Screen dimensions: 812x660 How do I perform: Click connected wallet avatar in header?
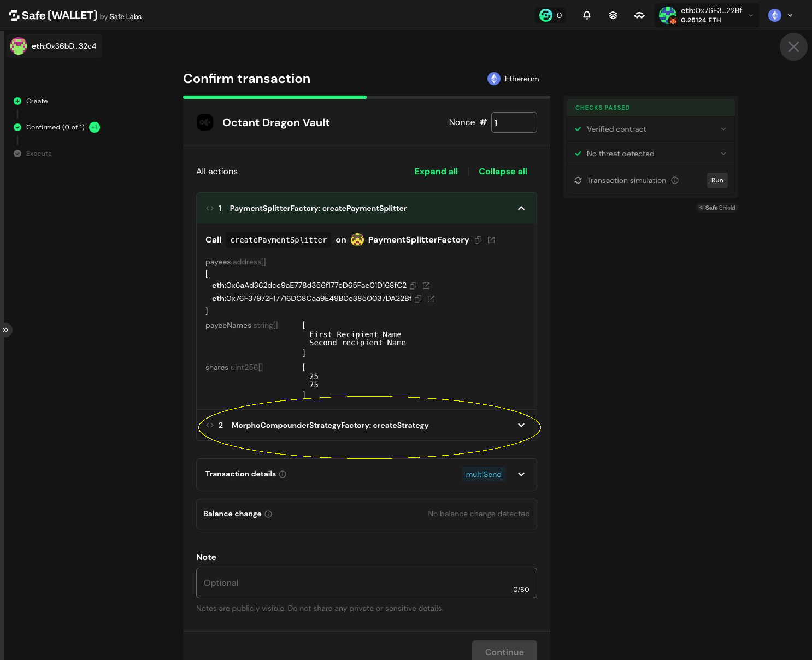(668, 15)
